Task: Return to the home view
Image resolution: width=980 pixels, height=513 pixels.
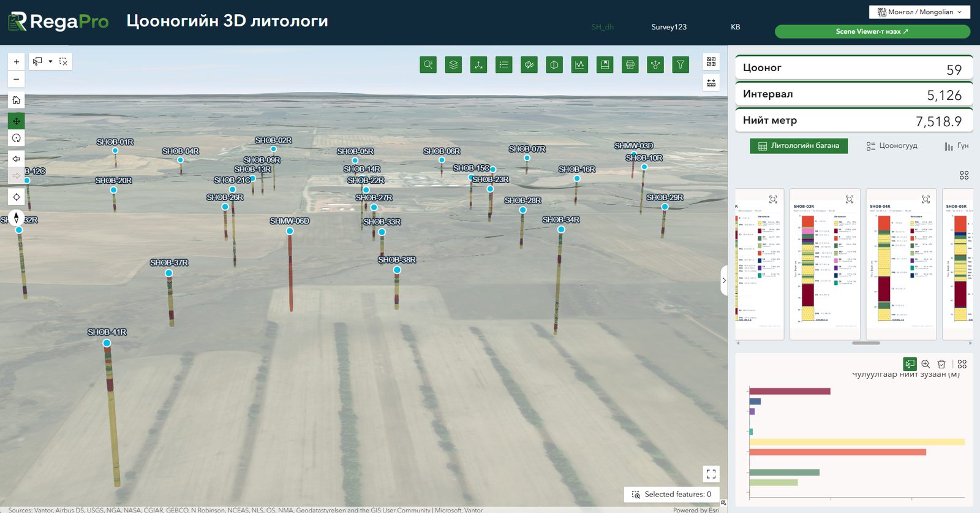Action: [x=17, y=100]
